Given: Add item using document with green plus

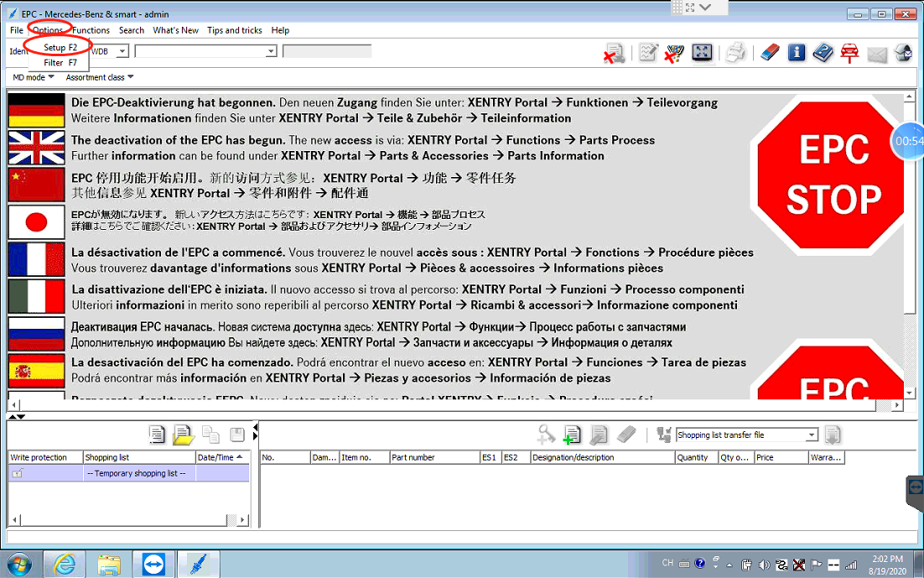Looking at the screenshot, I should point(572,435).
